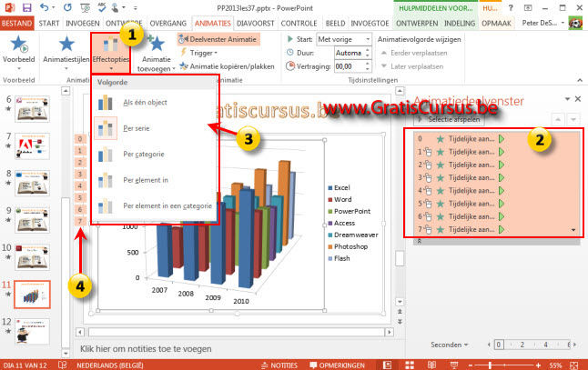Switch to reading view icon
The height and width of the screenshot is (370, 588).
pos(431,365)
